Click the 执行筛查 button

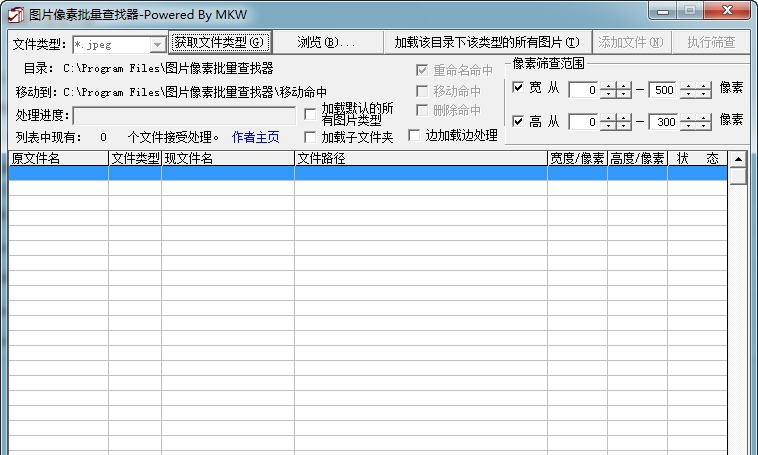point(711,42)
